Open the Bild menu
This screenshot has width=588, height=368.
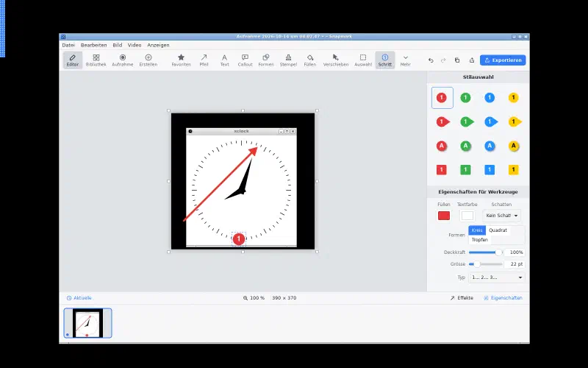[118, 45]
